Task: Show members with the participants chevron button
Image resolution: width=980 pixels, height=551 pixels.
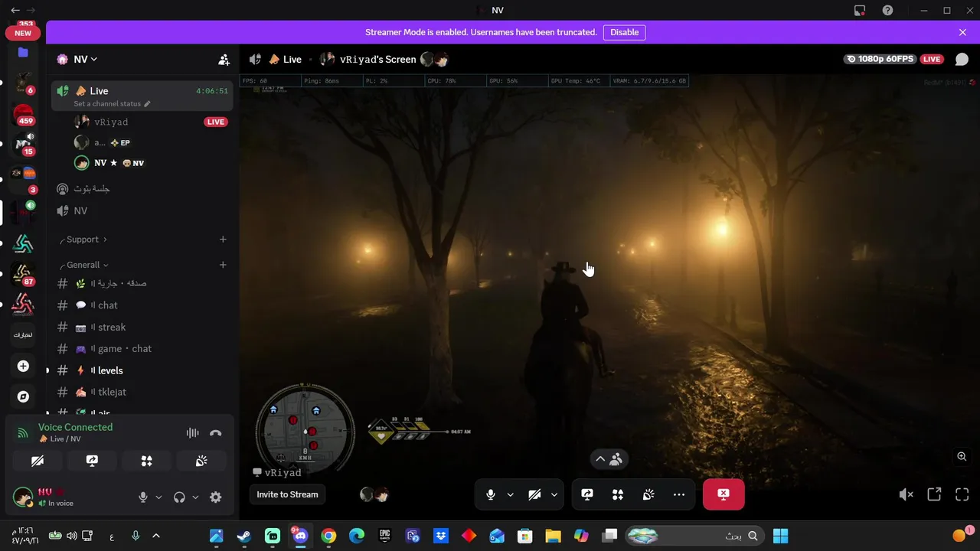Action: (609, 459)
